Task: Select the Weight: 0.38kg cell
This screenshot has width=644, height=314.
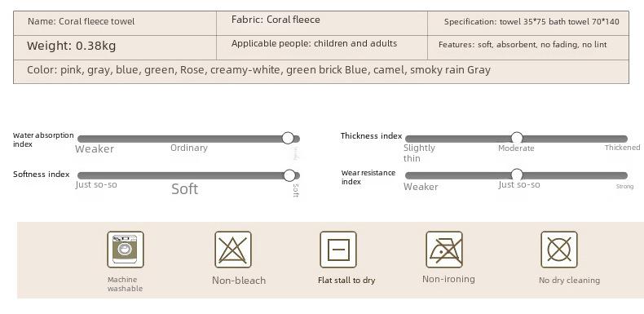Action: tap(115, 47)
